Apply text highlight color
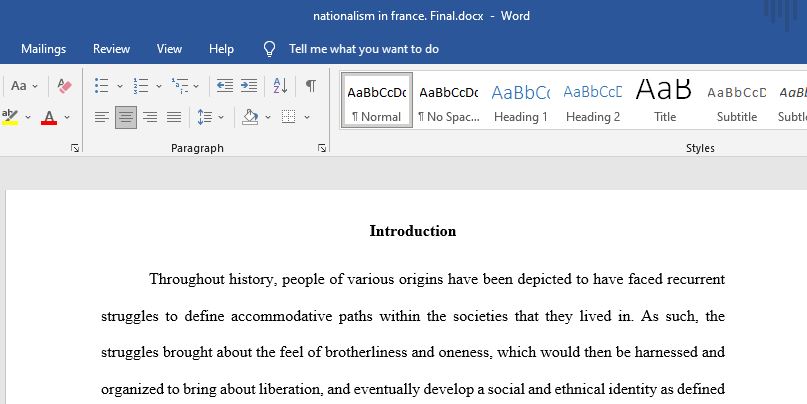Image resolution: width=807 pixels, height=404 pixels. tap(10, 117)
